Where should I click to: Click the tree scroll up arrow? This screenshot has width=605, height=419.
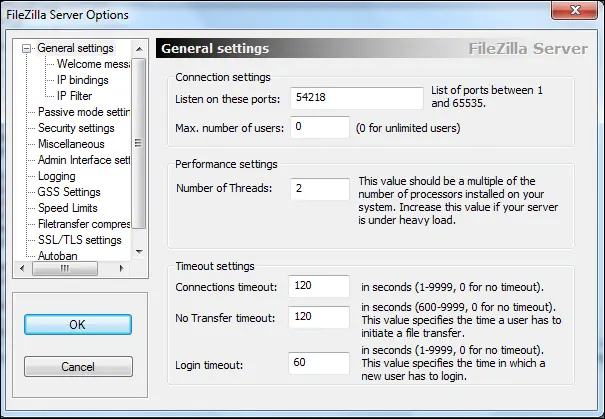(139, 49)
